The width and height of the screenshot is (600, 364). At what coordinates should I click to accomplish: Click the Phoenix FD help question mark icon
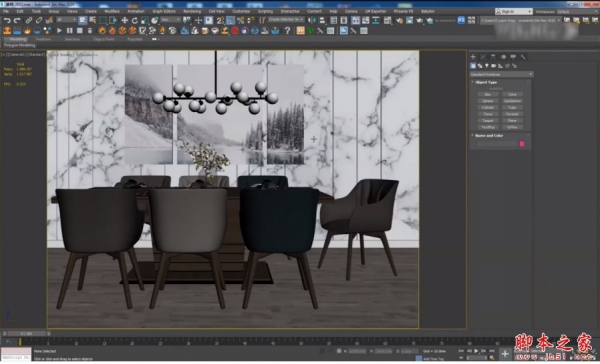[x=287, y=30]
